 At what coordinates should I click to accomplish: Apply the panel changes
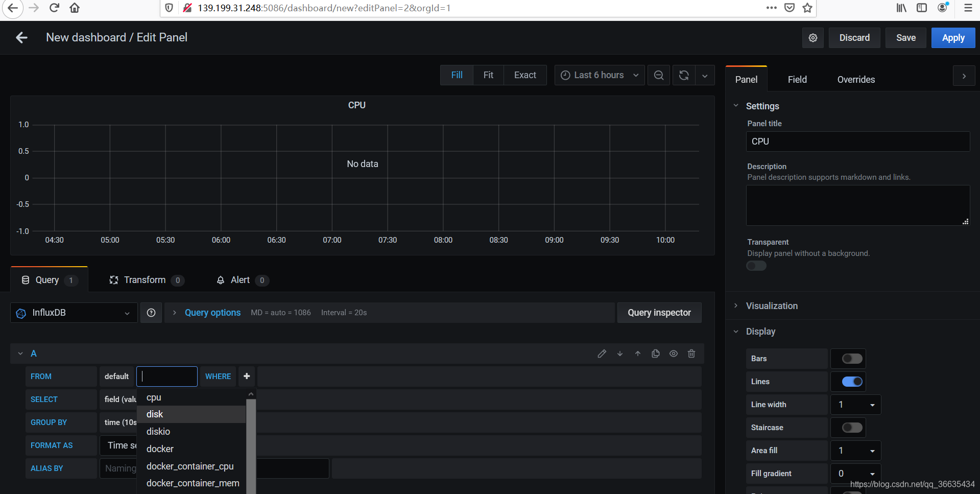point(953,38)
